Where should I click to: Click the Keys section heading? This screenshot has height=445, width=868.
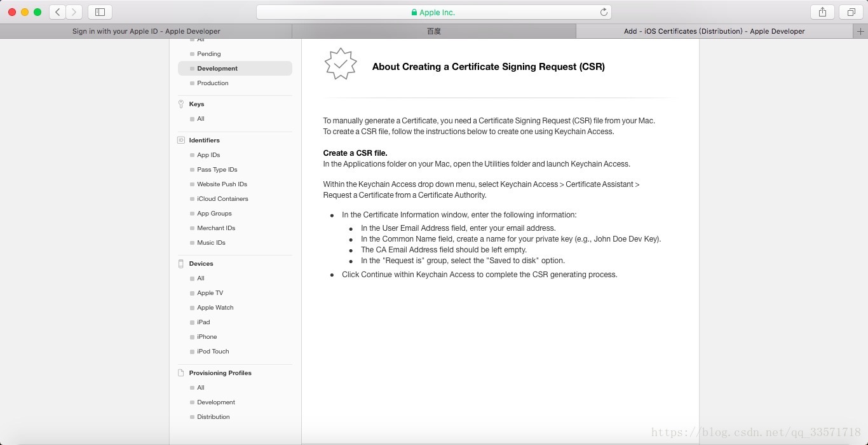point(196,104)
